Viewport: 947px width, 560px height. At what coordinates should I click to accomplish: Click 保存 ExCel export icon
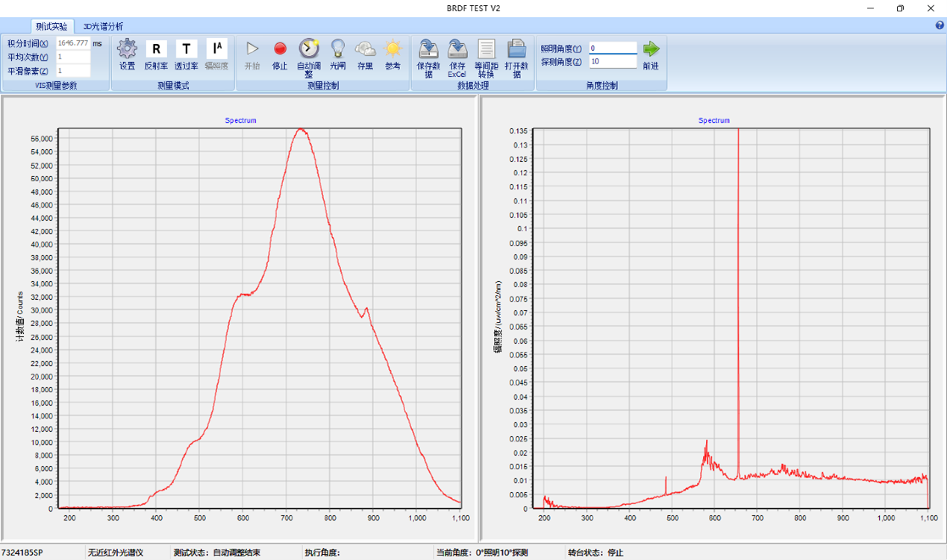(x=457, y=49)
